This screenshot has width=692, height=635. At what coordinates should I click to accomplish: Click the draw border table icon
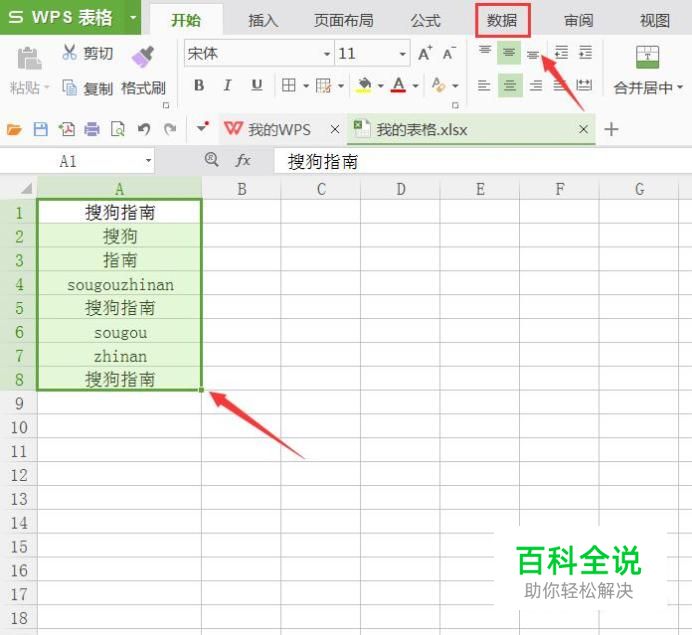(323, 85)
